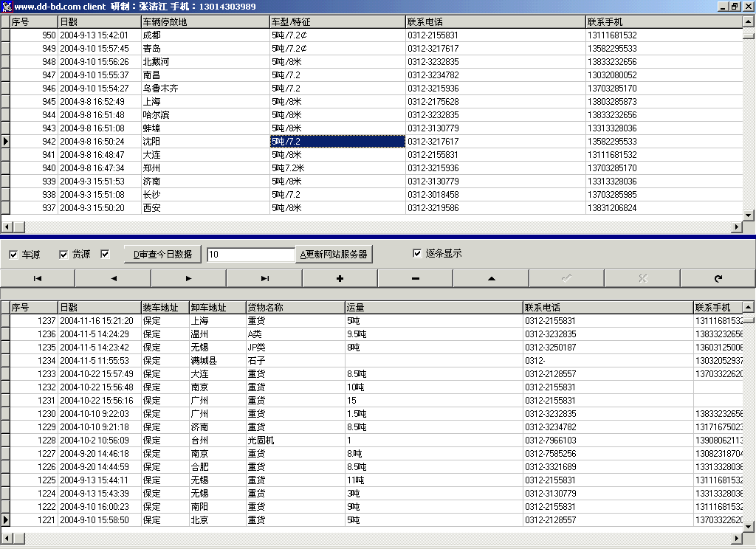756x549 pixels.
Task: Toggle the 货源 checkbox
Action: [63, 255]
